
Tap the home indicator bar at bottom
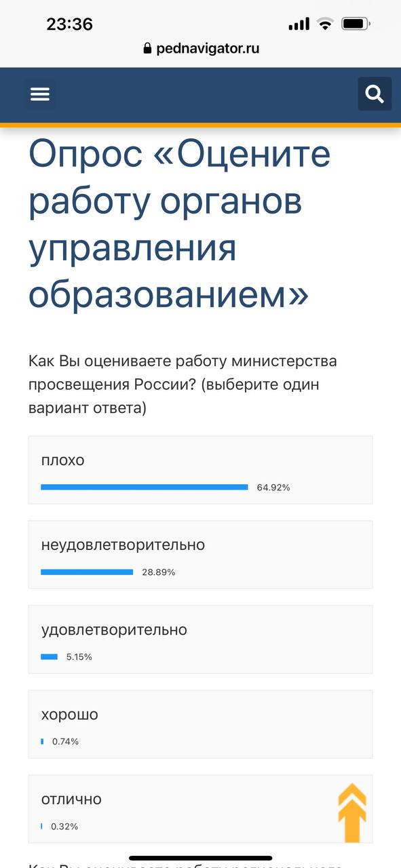200,859
